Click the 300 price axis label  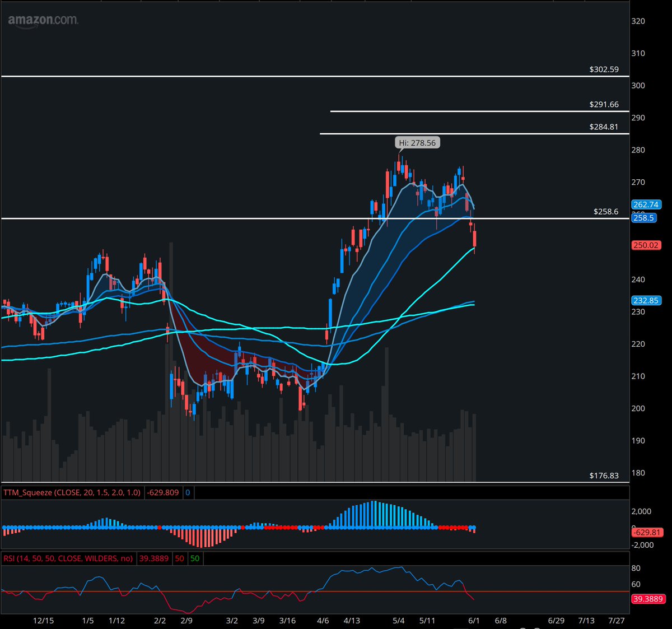pos(638,85)
